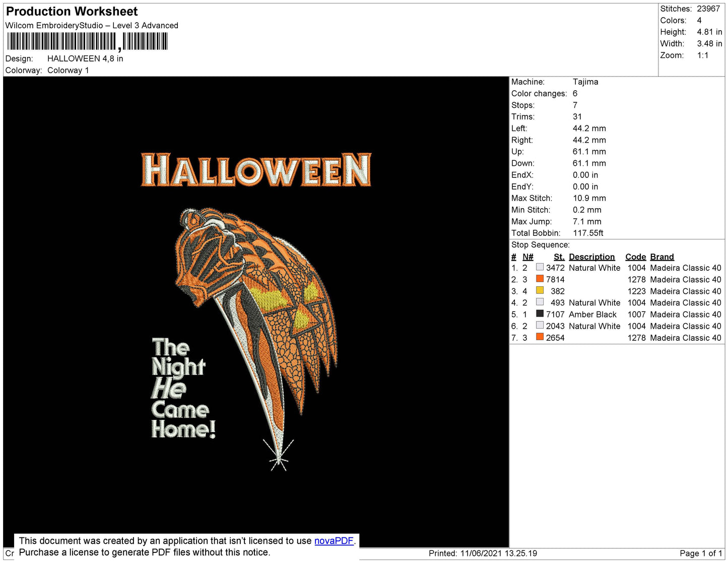
Task: Select the orange swatch in stop 2
Action: click(x=540, y=279)
